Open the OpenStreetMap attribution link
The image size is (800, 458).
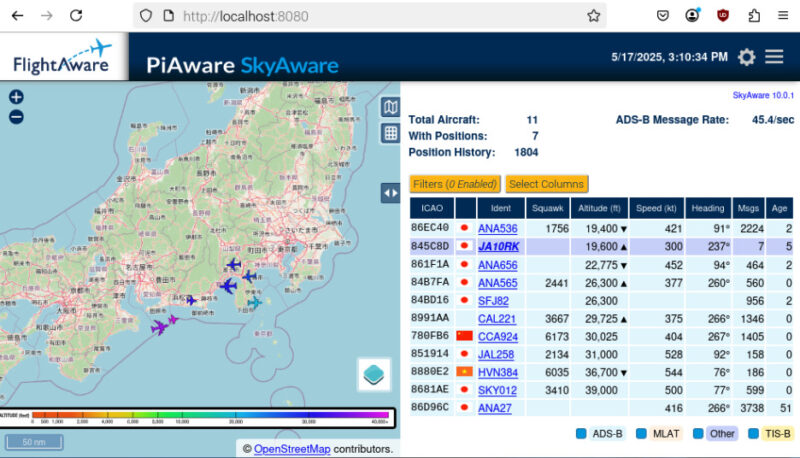[292, 449]
